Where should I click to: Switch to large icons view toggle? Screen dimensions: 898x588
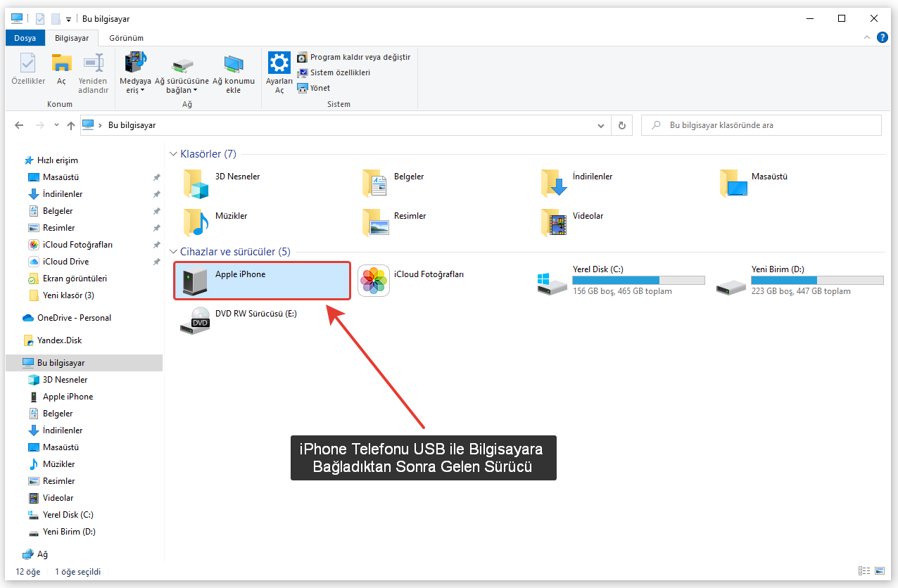click(x=880, y=571)
